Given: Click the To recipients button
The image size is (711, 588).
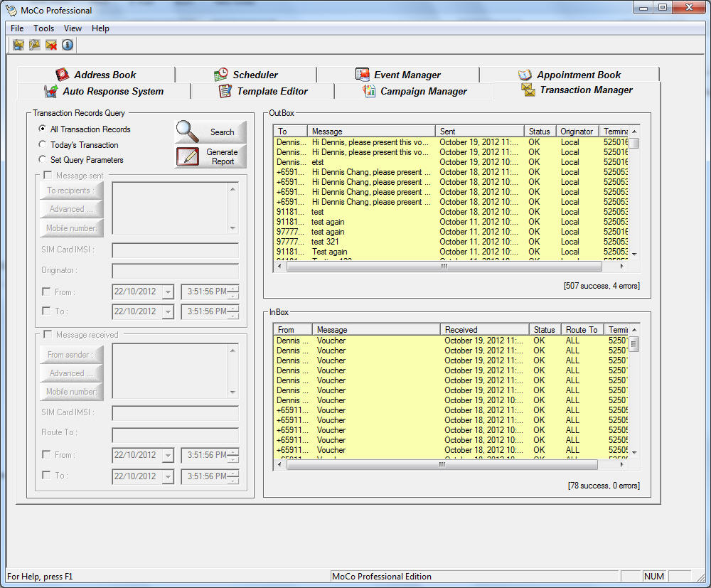Looking at the screenshot, I should [x=72, y=191].
